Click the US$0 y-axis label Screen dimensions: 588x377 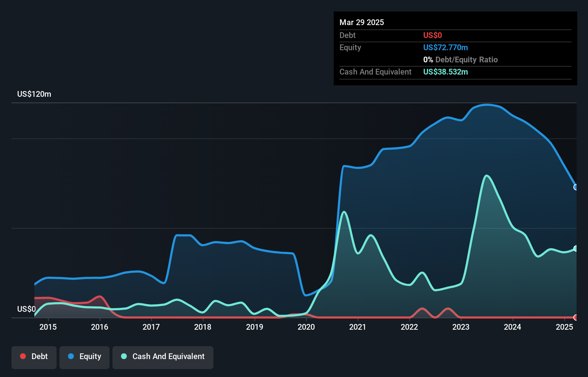click(x=26, y=309)
